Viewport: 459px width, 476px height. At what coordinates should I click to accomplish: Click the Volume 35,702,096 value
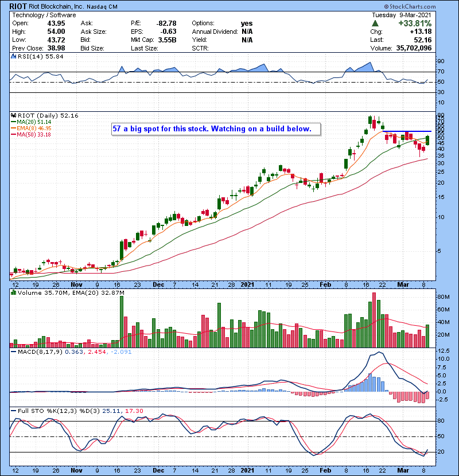point(414,48)
